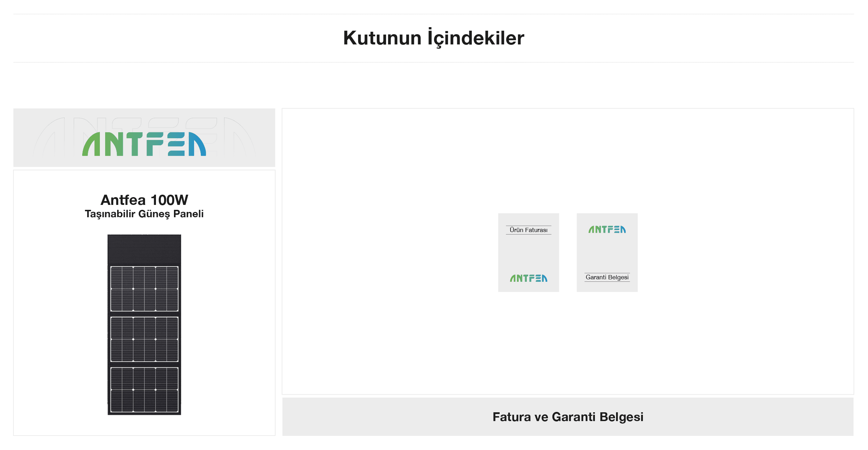Click the Antfea logo on invoice card
The height and width of the screenshot is (450, 868).
click(529, 278)
